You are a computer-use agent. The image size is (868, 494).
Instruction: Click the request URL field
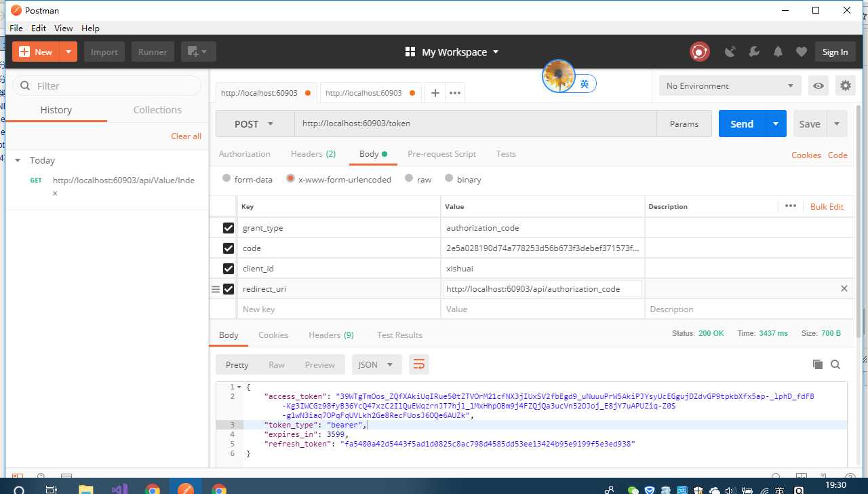[x=475, y=123]
